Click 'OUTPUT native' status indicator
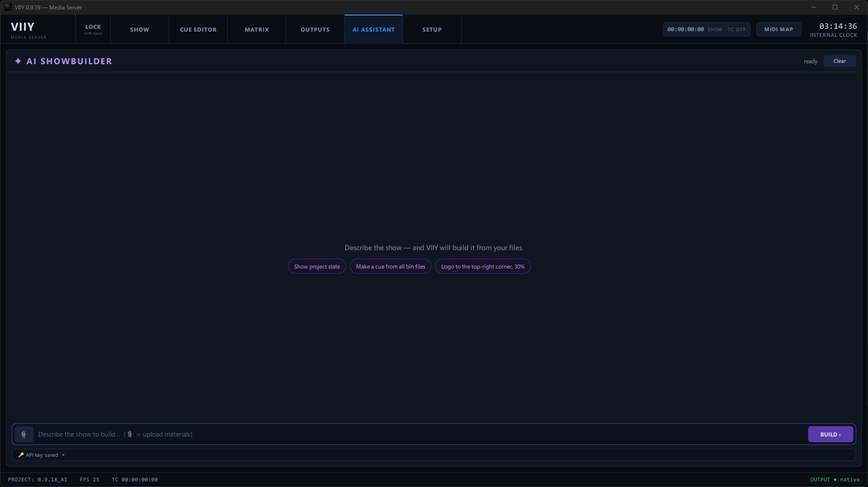The height and width of the screenshot is (487, 868). click(835, 479)
